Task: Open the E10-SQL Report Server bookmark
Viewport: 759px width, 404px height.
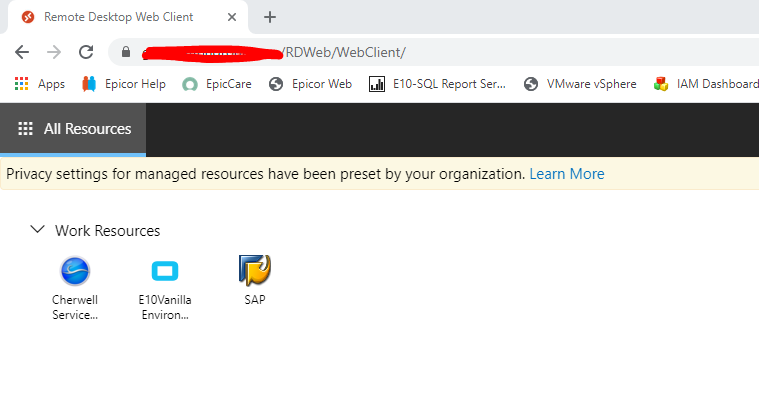Action: pos(437,84)
